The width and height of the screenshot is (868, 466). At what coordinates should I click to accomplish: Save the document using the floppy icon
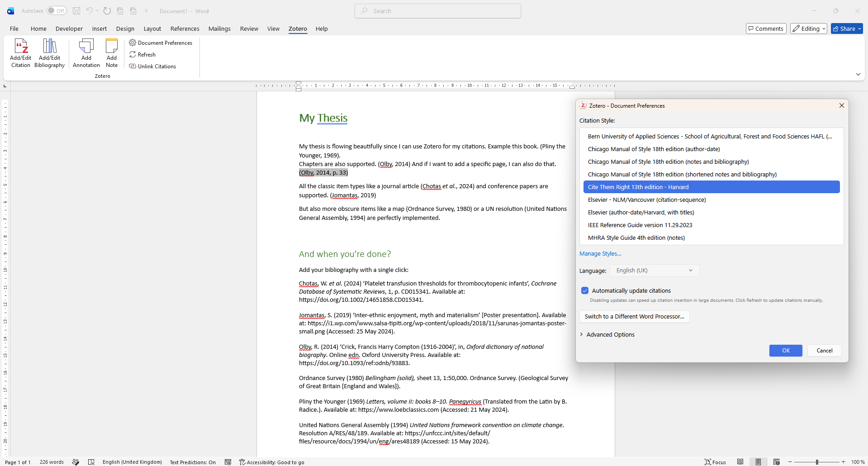(76, 11)
